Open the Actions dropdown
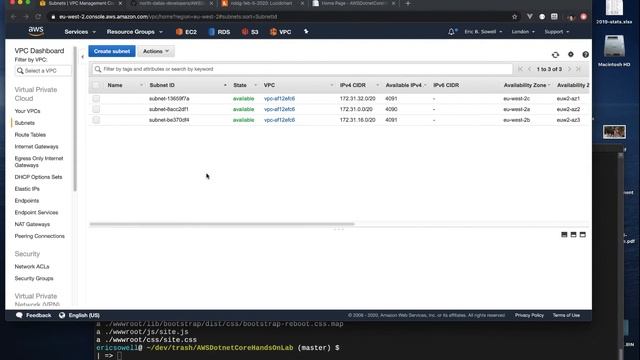This screenshot has height=360, width=640. pos(156,51)
